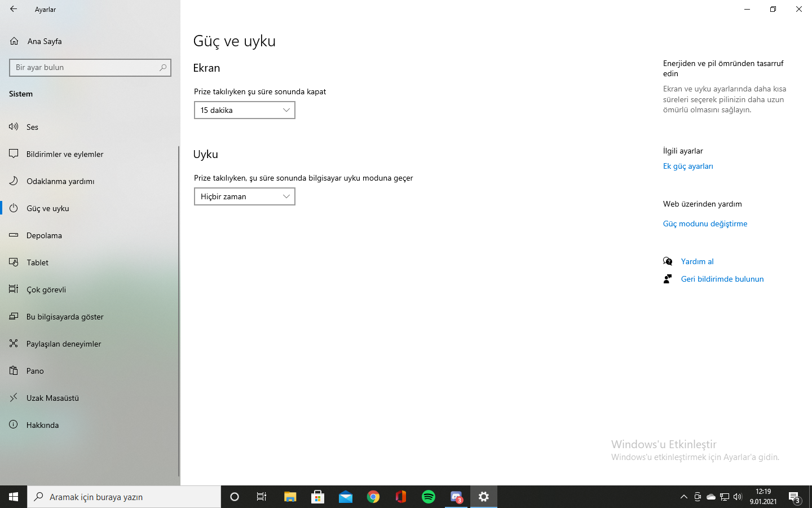Open Güç modunu değiştirme help link
Screen dimensions: 812x508
[705, 224]
